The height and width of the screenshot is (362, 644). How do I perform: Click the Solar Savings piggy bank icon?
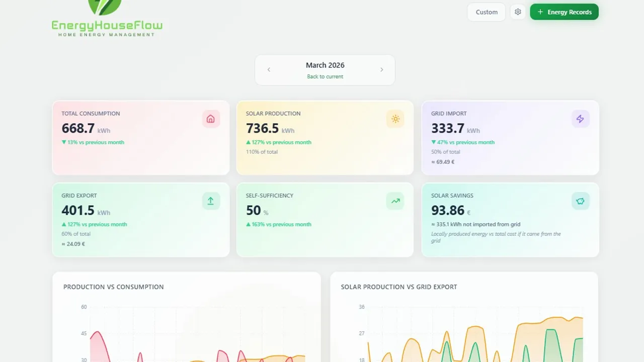pos(580,201)
